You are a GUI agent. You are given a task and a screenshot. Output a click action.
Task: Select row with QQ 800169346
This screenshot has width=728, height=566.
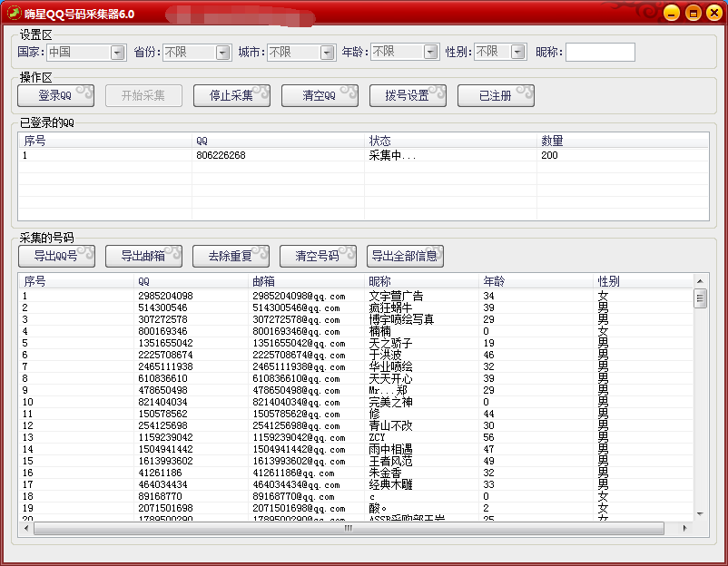pyautogui.click(x=162, y=331)
